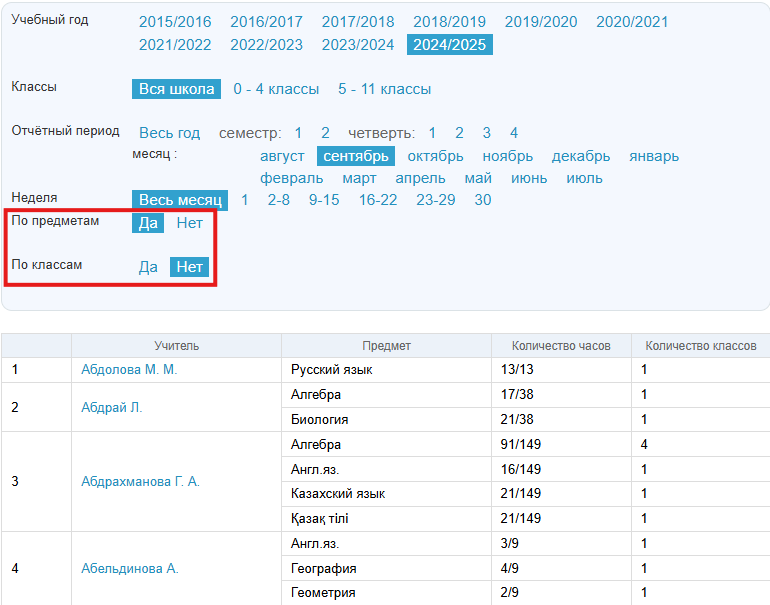
Task: Choose the 2015/2016 school year
Action: click(x=175, y=22)
